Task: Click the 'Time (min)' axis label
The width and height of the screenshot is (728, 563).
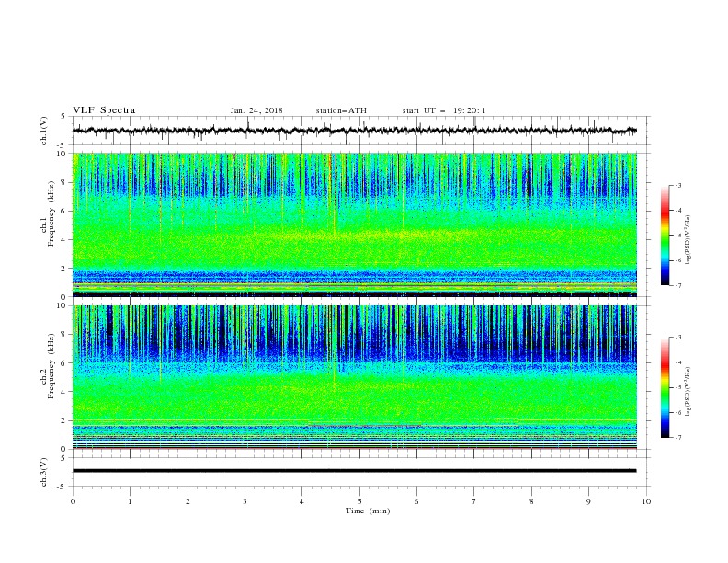Action: [368, 511]
